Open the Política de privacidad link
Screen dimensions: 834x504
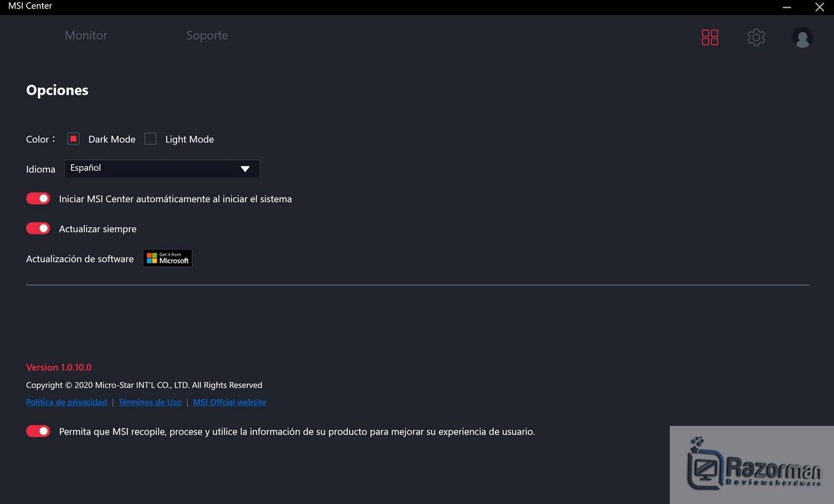click(x=66, y=402)
